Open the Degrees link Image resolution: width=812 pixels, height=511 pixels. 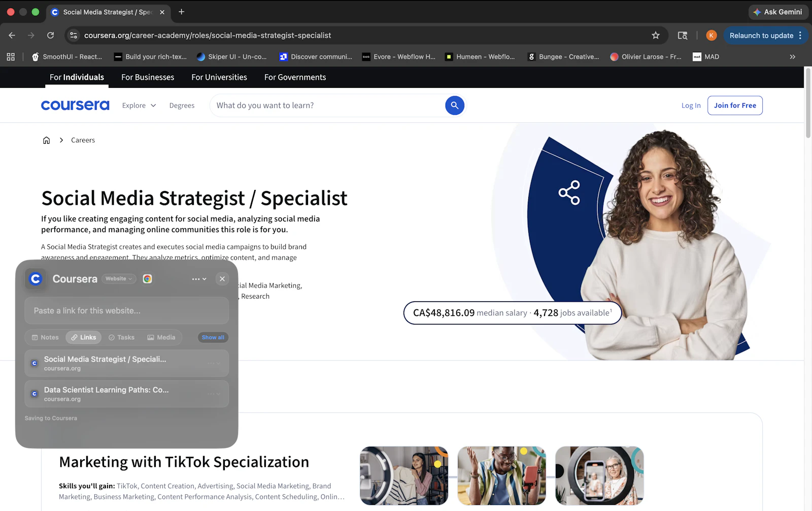182,106
